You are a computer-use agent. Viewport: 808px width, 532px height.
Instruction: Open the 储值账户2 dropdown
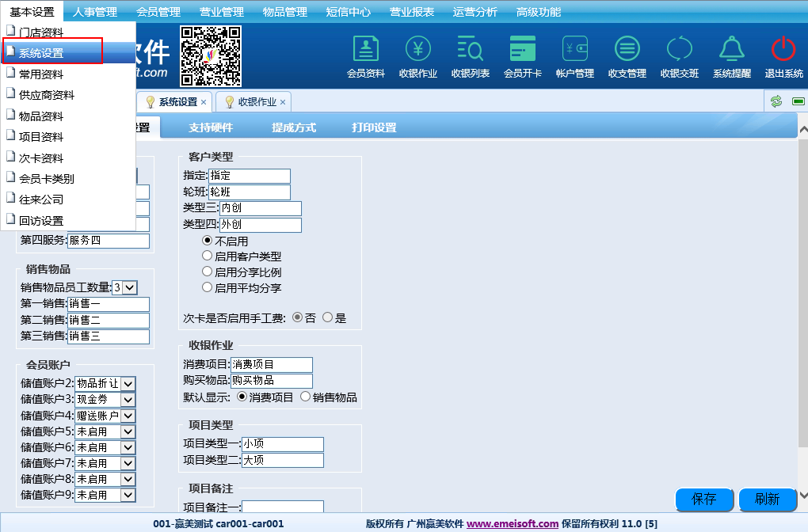coord(128,383)
